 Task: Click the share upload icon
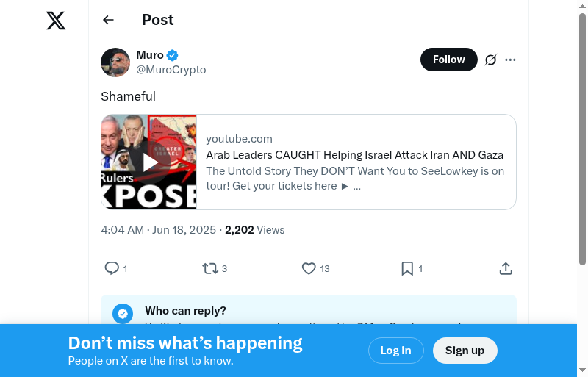click(506, 269)
